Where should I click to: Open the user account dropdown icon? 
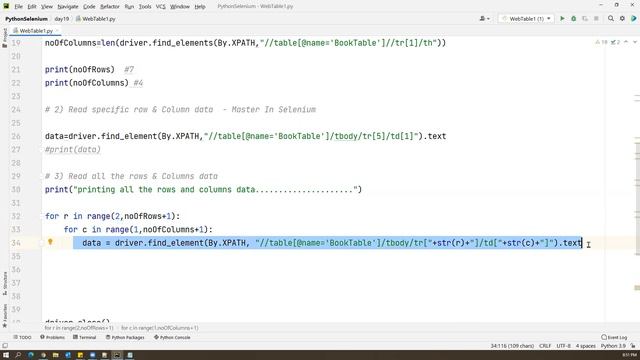(x=484, y=19)
